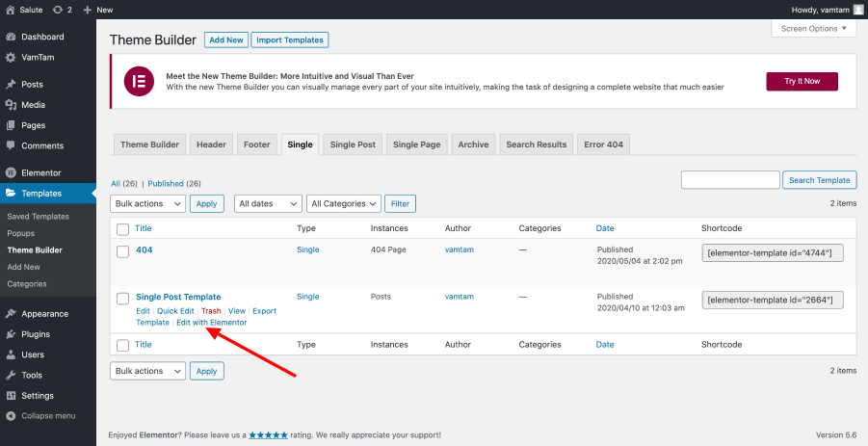The image size is (868, 446).
Task: Tick the select-all checkbox in the table footer
Action: tap(123, 345)
